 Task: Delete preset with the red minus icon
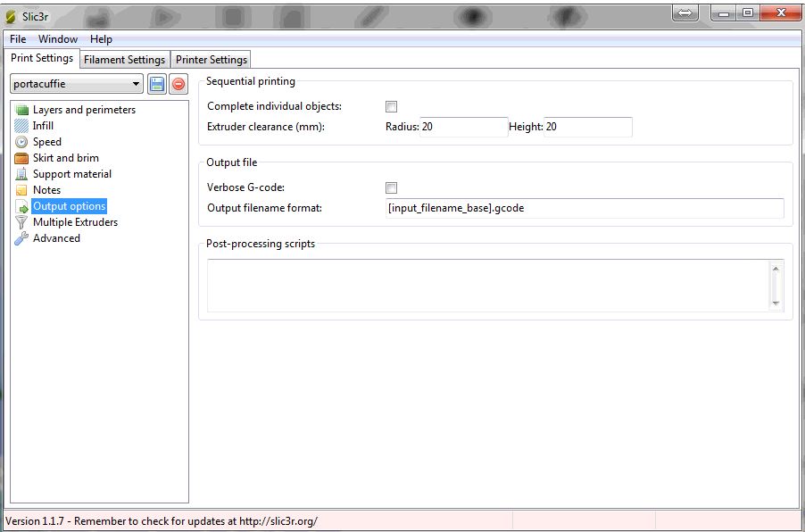tap(178, 84)
